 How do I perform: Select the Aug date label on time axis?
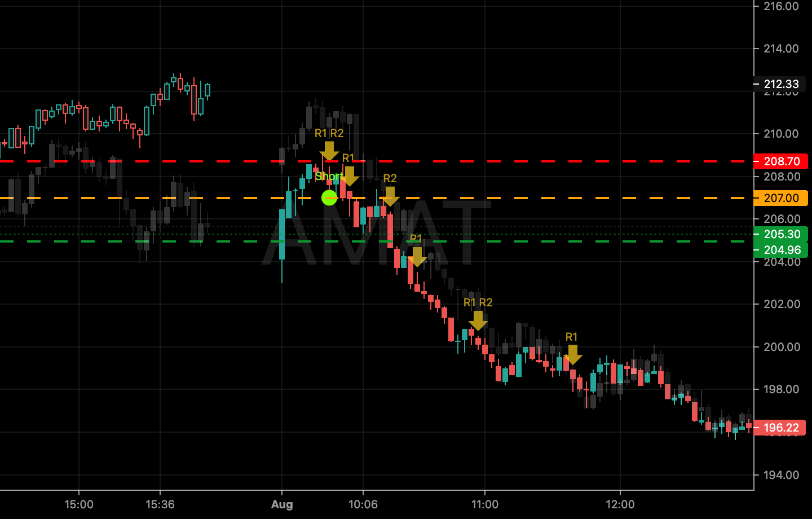point(282,504)
